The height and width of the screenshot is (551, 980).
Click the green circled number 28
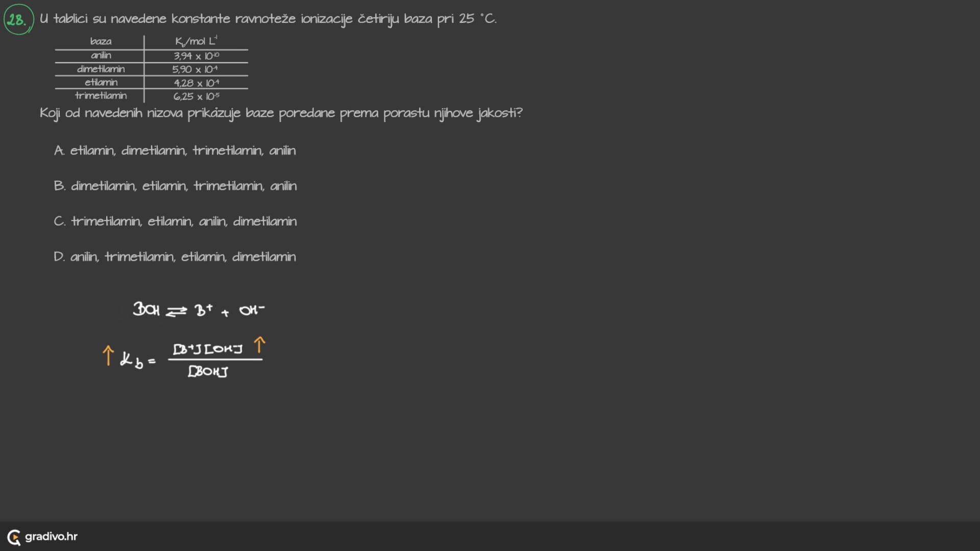coord(18,20)
